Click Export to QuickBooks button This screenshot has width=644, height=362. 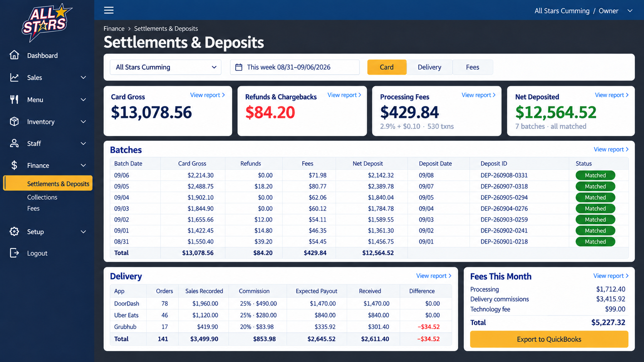point(549,339)
